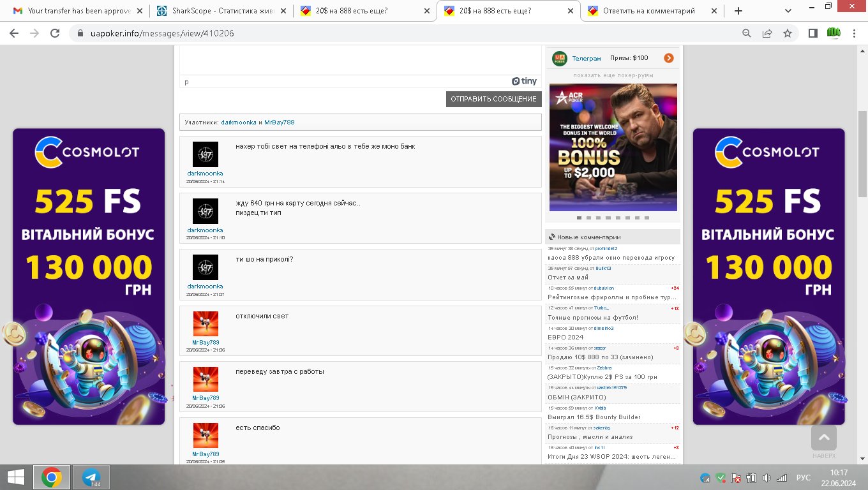Expand the tab search chevron

pyautogui.click(x=788, y=11)
